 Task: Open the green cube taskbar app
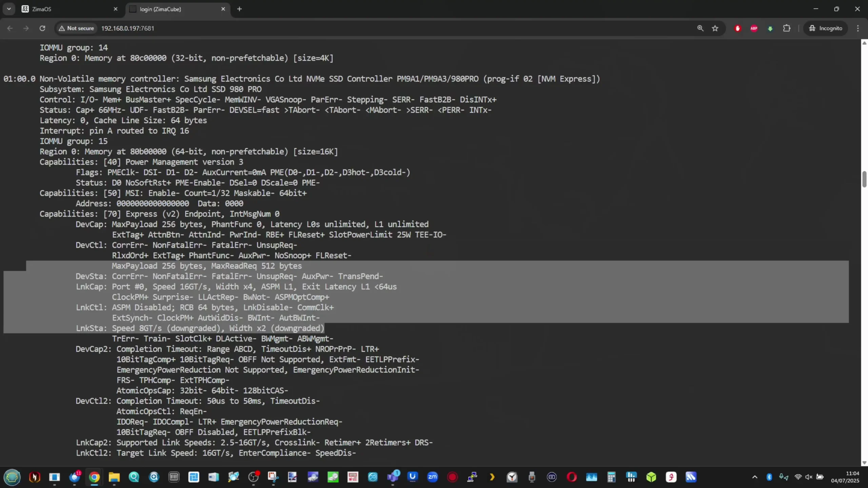(x=651, y=477)
